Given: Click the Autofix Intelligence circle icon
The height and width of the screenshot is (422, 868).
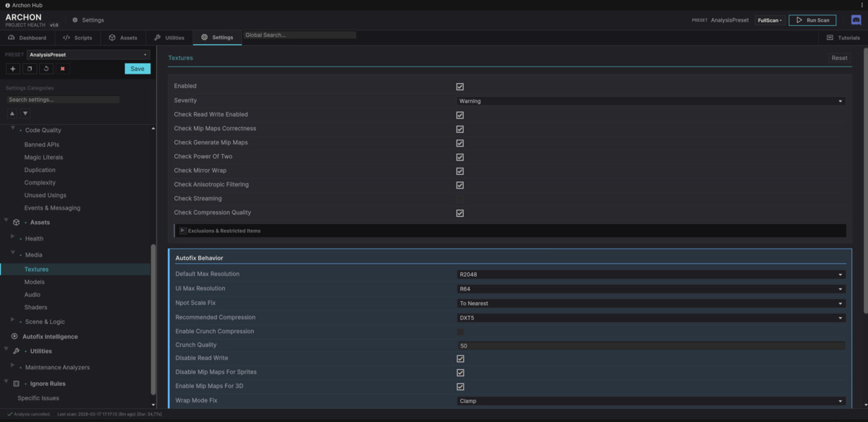Looking at the screenshot, I should tap(15, 337).
